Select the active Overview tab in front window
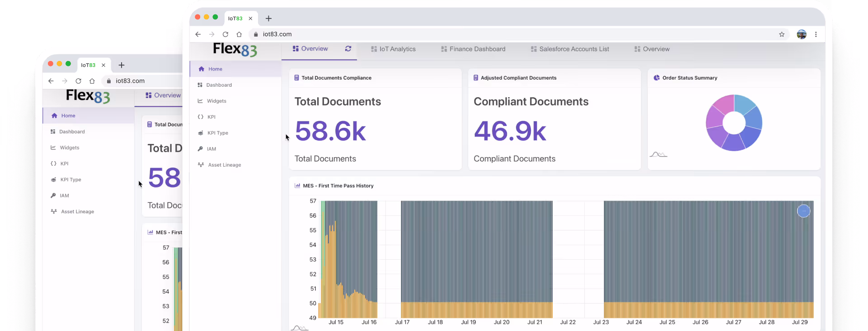This screenshot has height=331, width=868. pos(310,49)
